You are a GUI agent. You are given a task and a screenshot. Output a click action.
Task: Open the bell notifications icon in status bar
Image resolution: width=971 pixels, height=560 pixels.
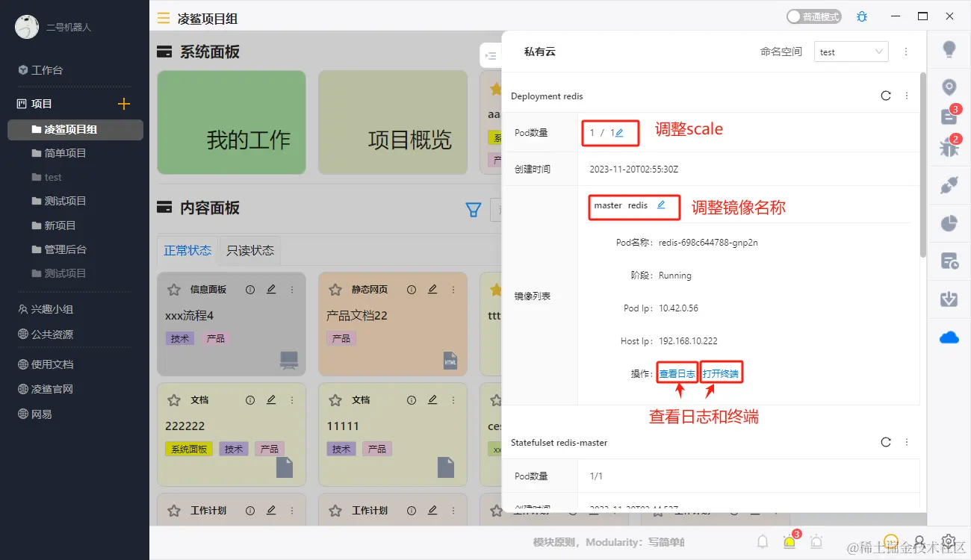pyautogui.click(x=763, y=541)
